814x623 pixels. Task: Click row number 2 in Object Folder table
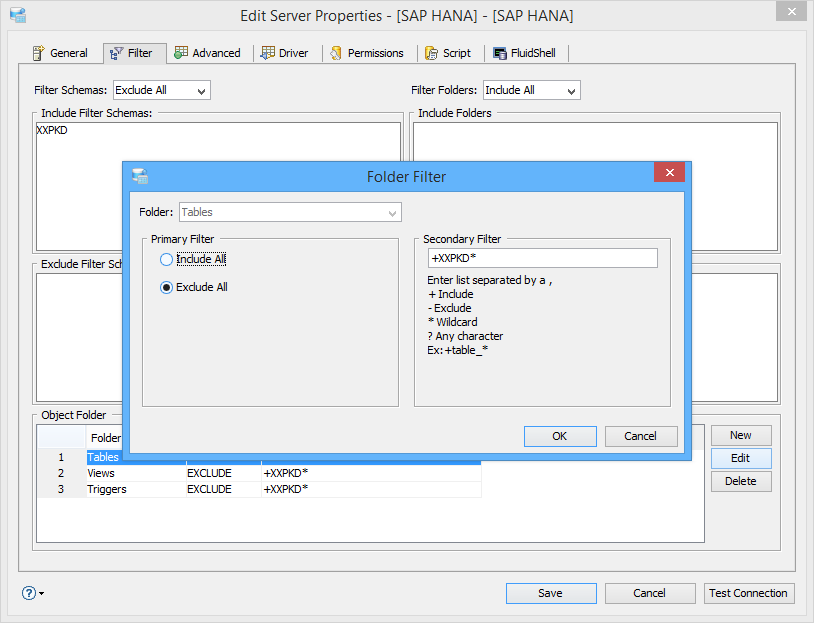61,473
